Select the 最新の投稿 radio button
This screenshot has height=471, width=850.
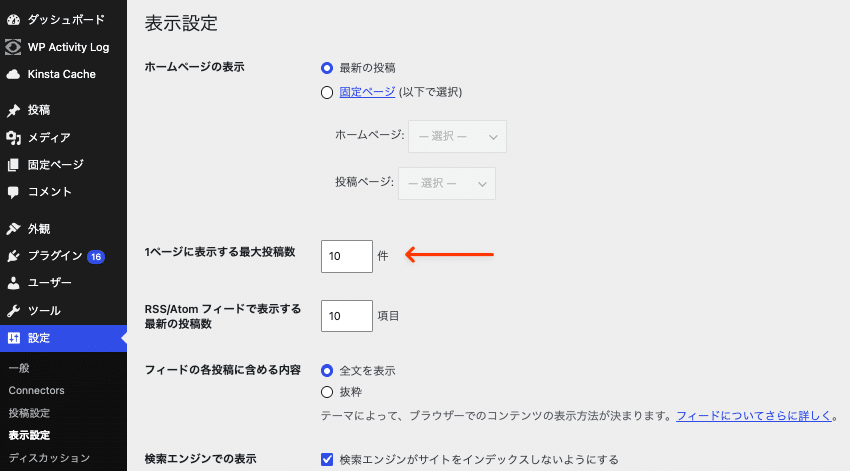(327, 68)
